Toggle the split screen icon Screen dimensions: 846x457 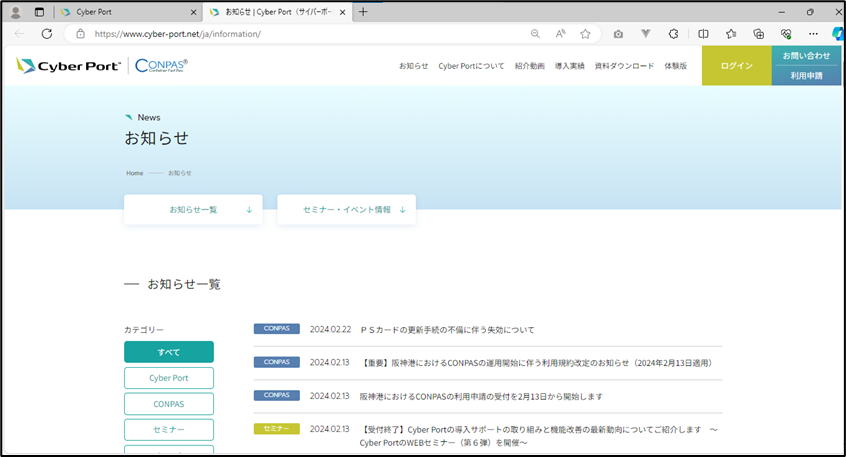pos(703,33)
